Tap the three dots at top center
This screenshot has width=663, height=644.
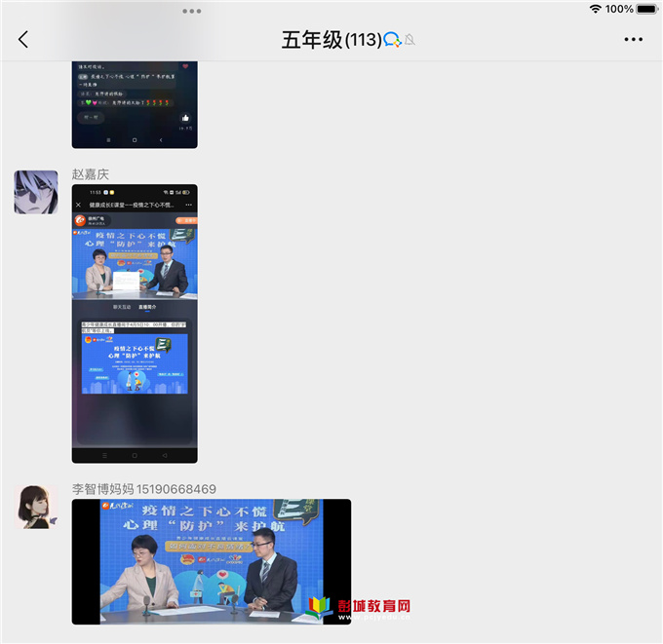[x=191, y=11]
